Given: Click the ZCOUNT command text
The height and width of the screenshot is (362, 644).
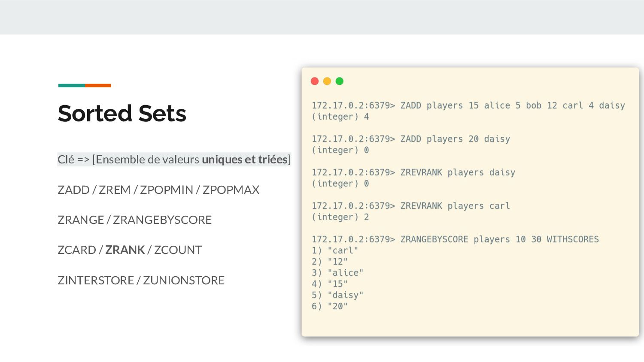Looking at the screenshot, I should click(178, 250).
